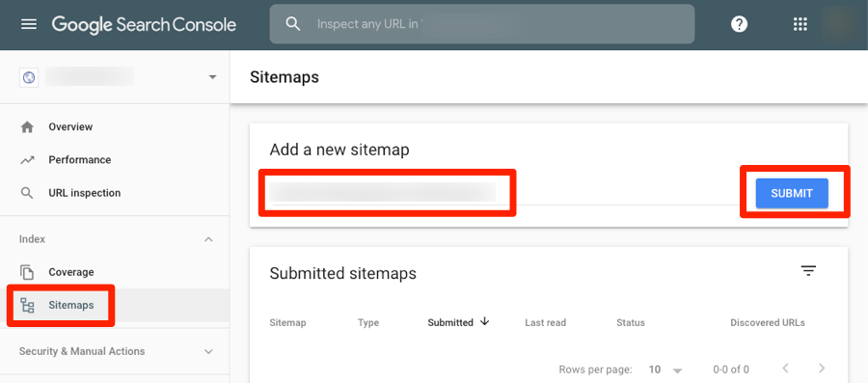Click the SUBMIT button

(x=792, y=193)
